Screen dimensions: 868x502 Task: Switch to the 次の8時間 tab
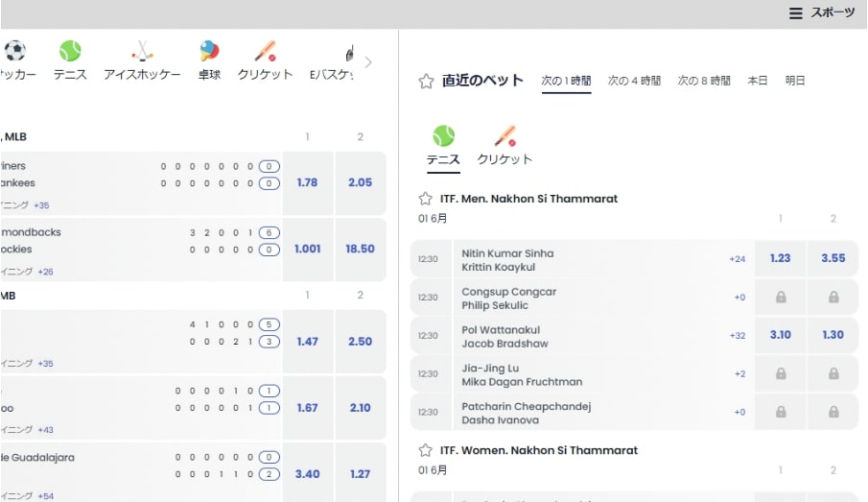pos(704,81)
